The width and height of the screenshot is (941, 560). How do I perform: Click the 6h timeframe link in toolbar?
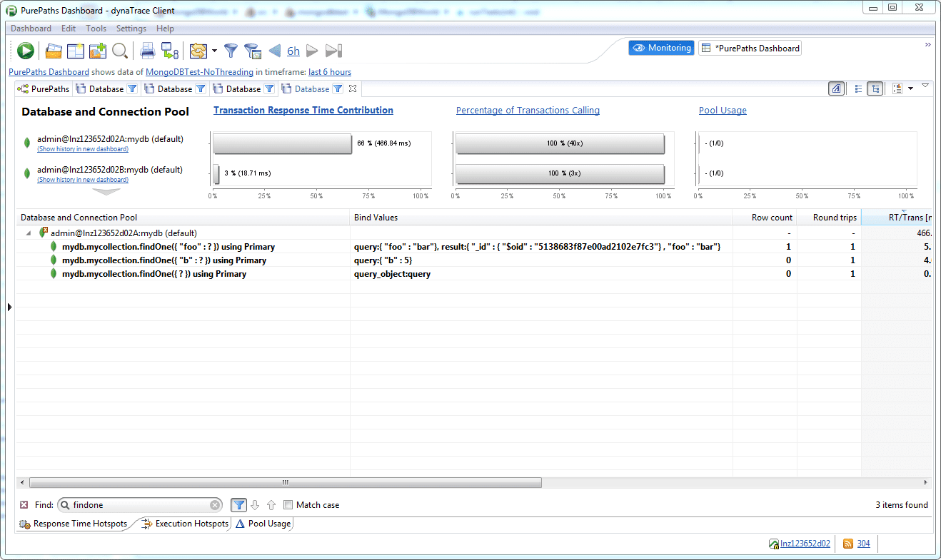(x=293, y=51)
